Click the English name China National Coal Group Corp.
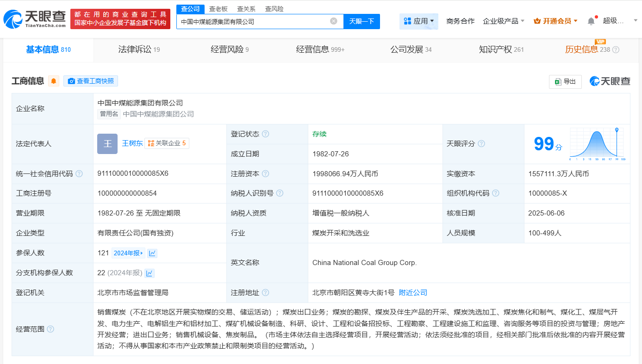The height and width of the screenshot is (364, 642). tap(365, 263)
